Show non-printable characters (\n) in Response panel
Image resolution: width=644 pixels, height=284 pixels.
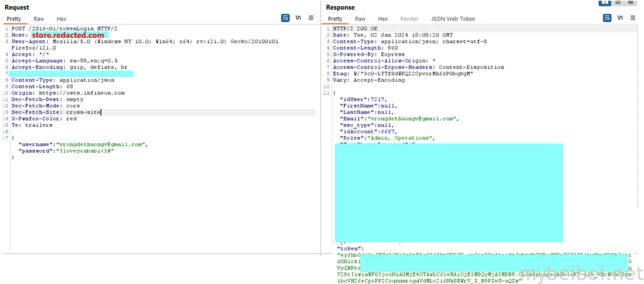click(x=619, y=18)
